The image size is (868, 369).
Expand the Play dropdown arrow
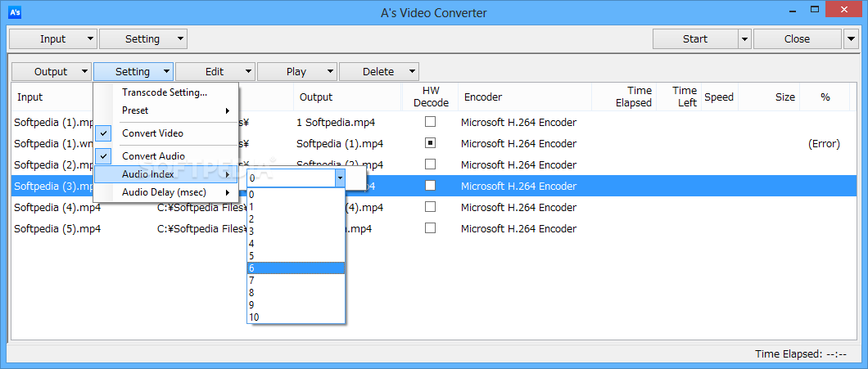point(330,71)
